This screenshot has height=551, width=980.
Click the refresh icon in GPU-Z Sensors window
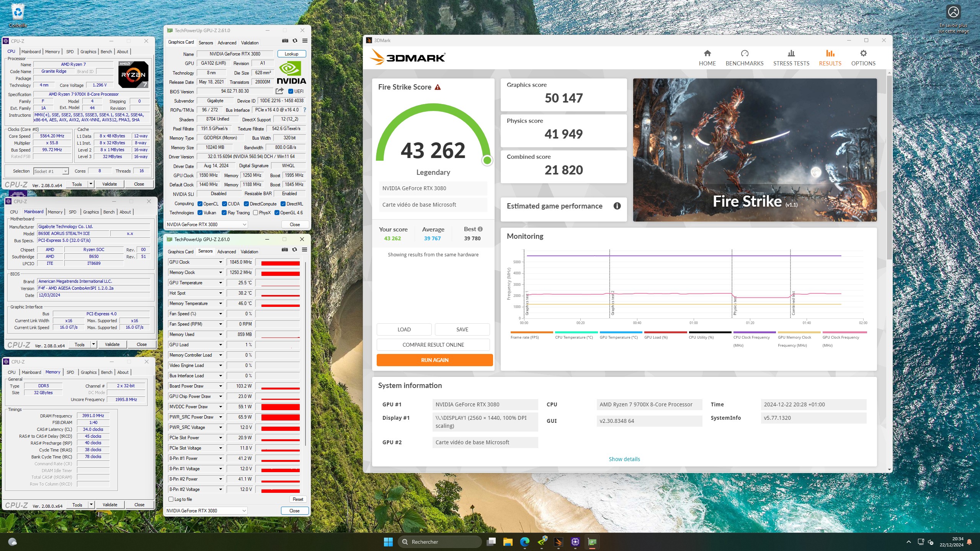(294, 249)
